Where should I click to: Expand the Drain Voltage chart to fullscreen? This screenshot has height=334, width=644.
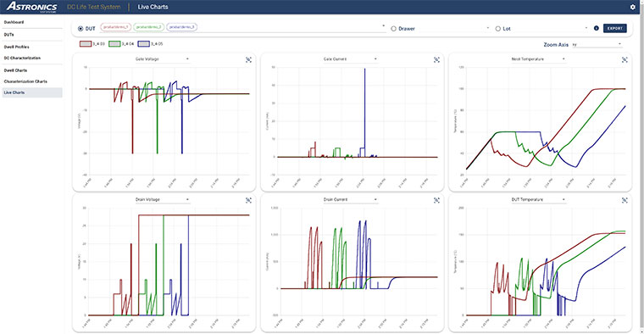[x=248, y=200]
